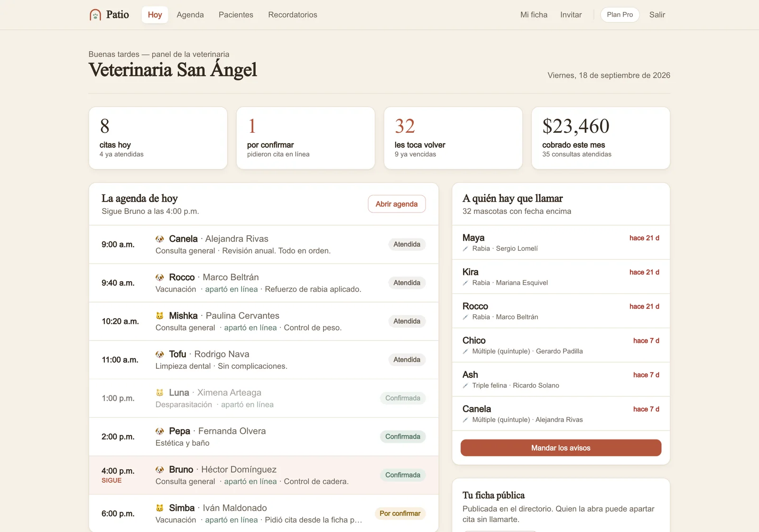The image size is (759, 532).
Task: Click the 'Tu ficha pública' heading
Action: coord(493,495)
